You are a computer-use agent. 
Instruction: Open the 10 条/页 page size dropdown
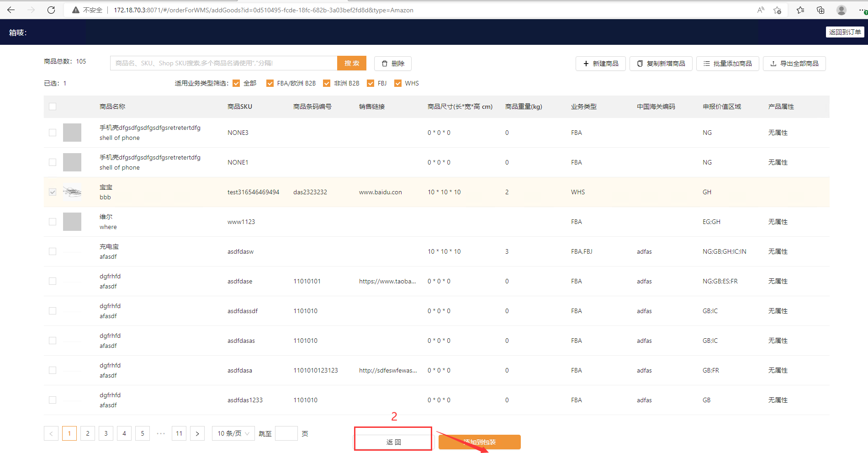[233, 433]
